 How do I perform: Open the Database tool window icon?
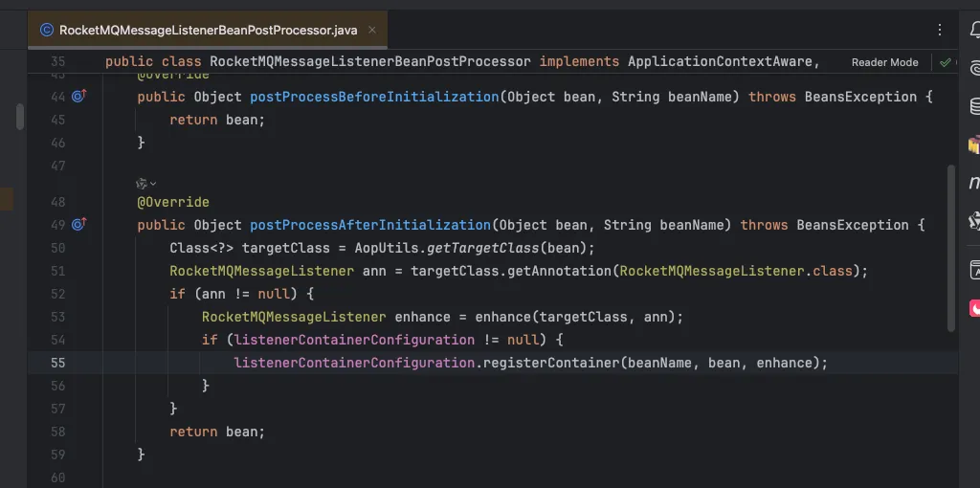975,106
